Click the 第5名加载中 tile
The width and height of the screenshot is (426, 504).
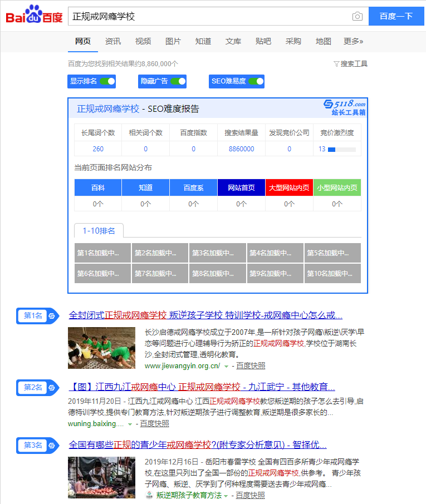(332, 253)
